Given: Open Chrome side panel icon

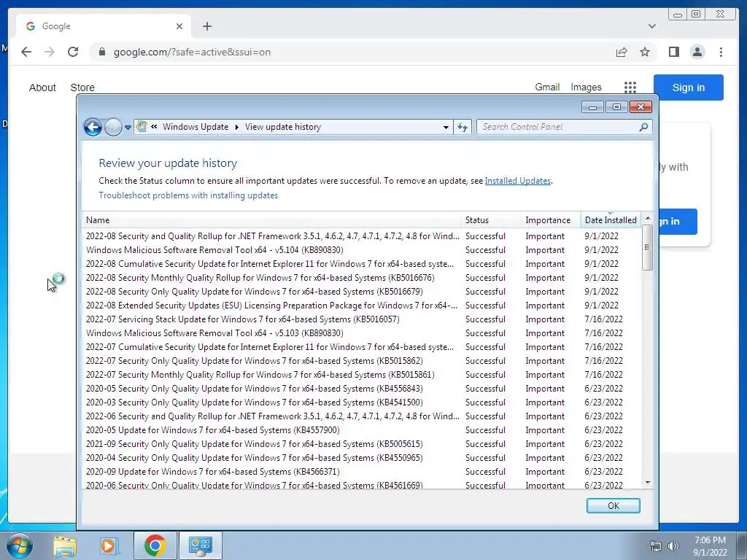Looking at the screenshot, I should (x=673, y=52).
